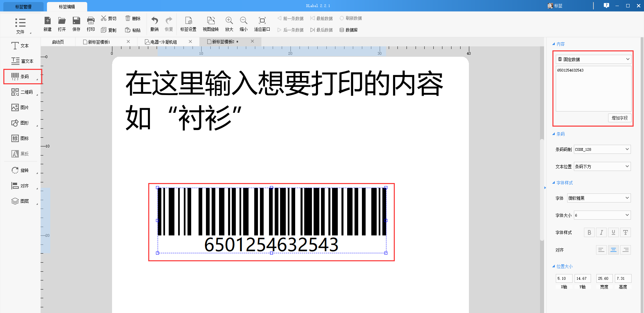Select the 图片 image tool

click(x=20, y=107)
